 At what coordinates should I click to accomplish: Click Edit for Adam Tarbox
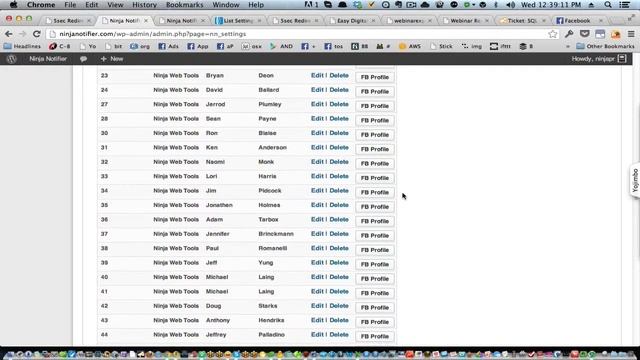click(317, 220)
